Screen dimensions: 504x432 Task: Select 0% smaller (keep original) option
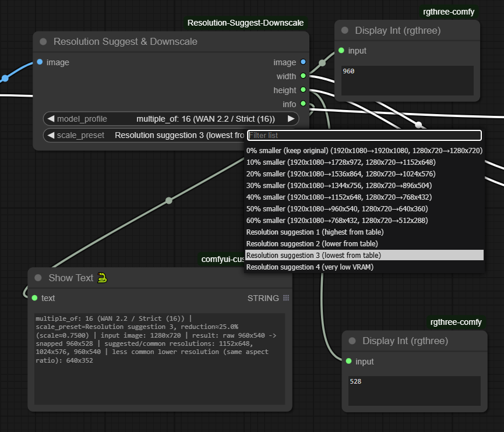pyautogui.click(x=364, y=151)
